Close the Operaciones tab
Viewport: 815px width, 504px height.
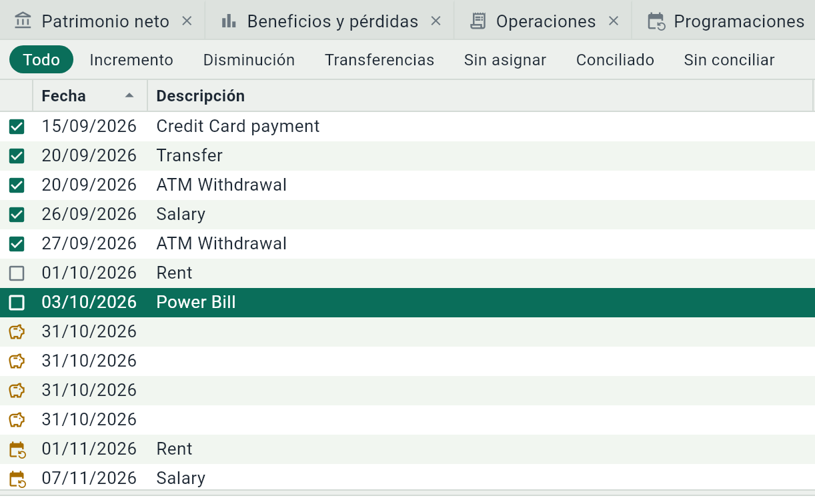[614, 21]
